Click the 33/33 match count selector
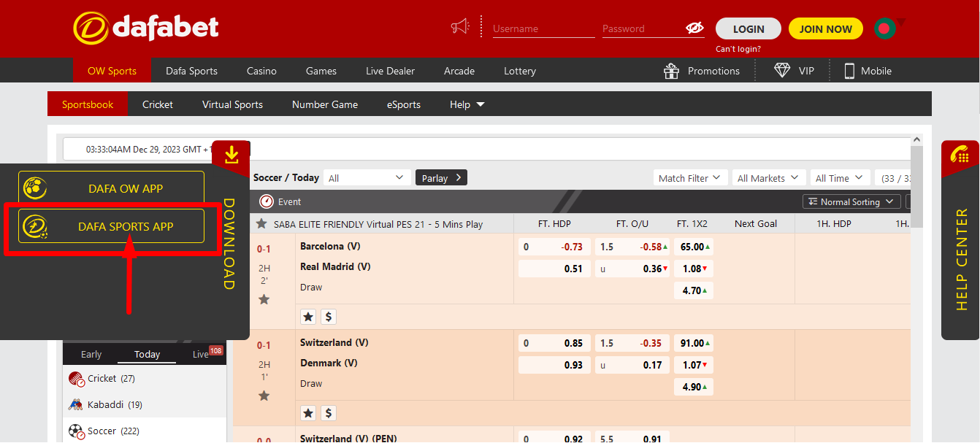980x443 pixels. click(x=893, y=177)
